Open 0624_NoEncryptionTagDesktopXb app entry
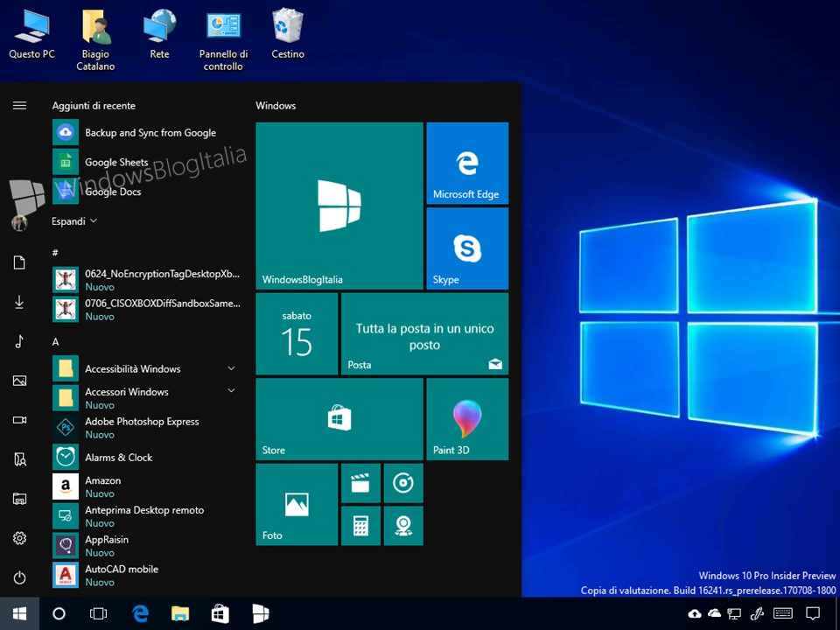840x630 pixels. tap(146, 280)
